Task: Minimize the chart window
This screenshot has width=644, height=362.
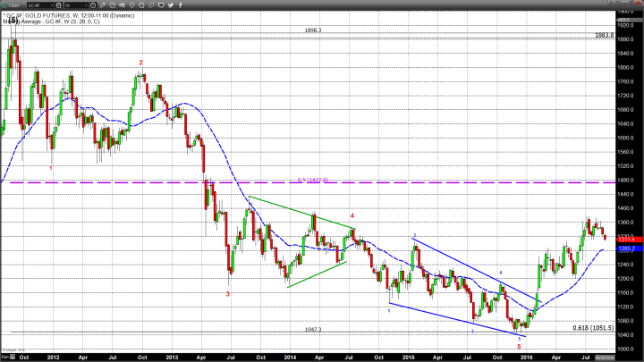Action: (x=624, y=3)
